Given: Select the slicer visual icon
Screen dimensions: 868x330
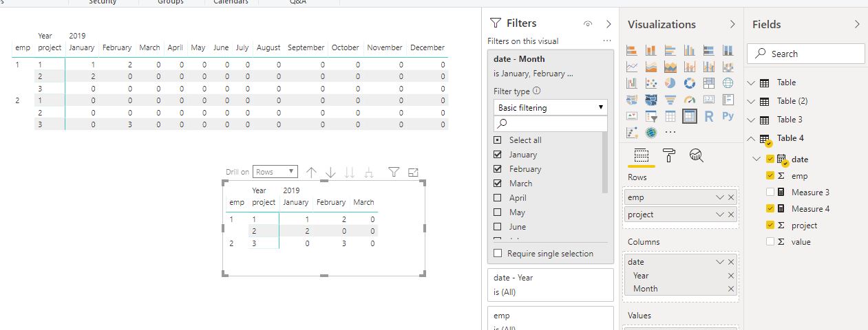Looking at the screenshot, I should (651, 116).
